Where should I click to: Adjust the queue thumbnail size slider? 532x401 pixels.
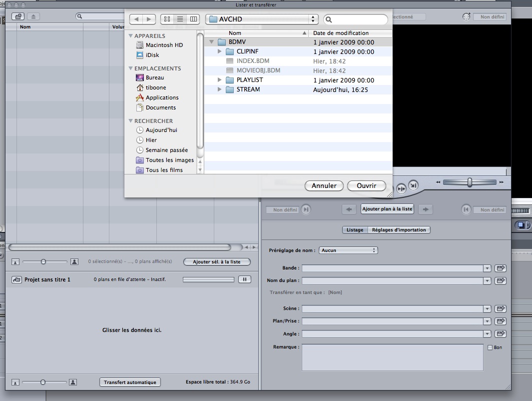click(x=43, y=382)
